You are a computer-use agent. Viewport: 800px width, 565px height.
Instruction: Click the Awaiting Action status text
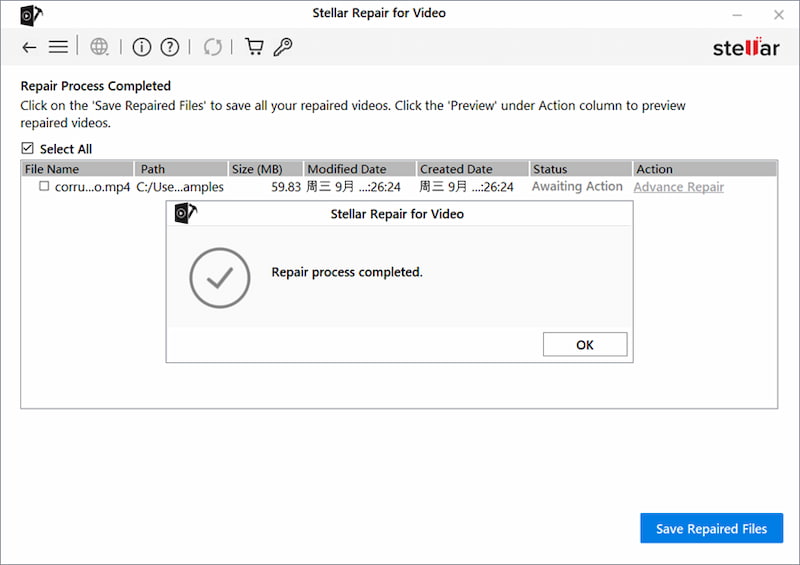pyautogui.click(x=577, y=186)
